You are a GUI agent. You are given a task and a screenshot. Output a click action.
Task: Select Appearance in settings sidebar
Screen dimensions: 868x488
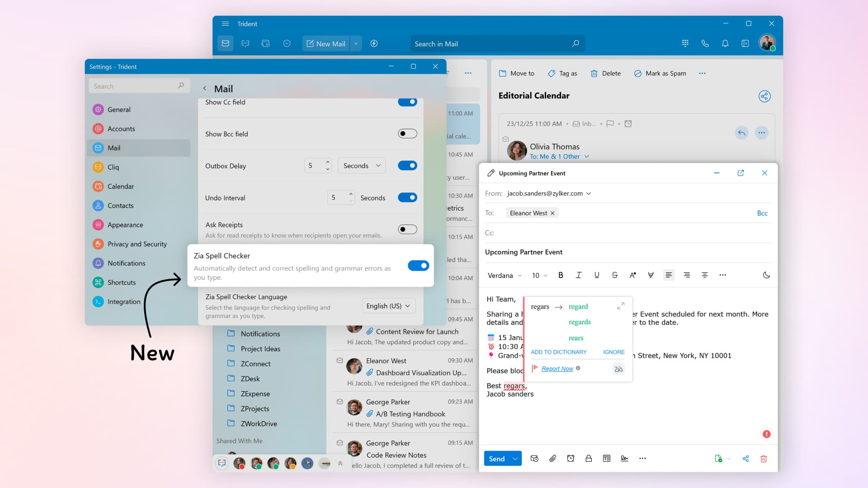pyautogui.click(x=125, y=225)
